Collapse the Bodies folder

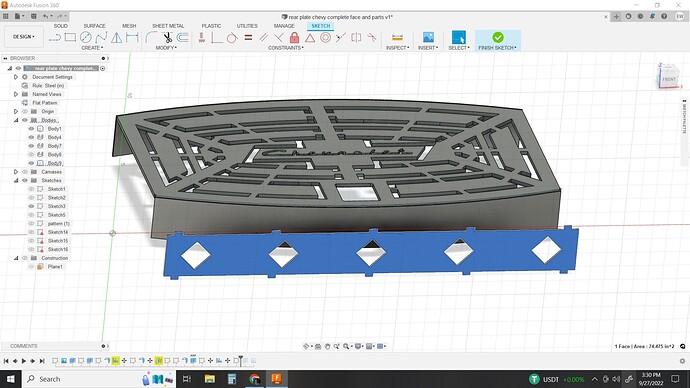16,120
